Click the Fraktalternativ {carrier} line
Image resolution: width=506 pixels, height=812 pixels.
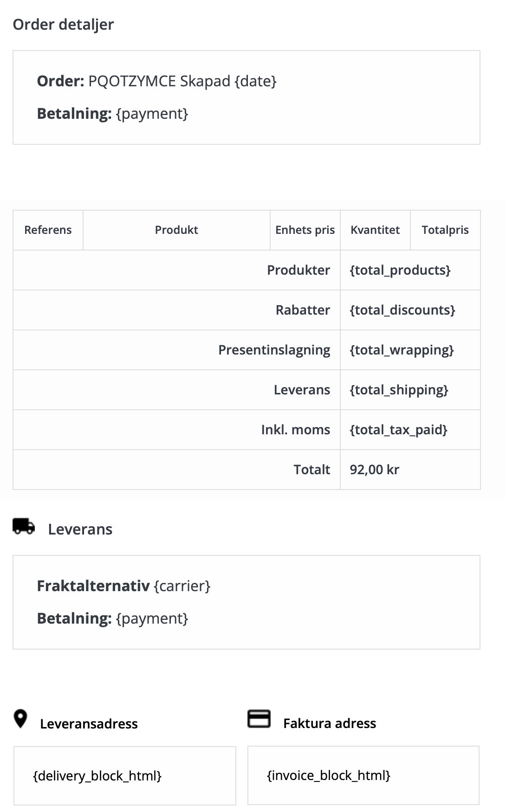[123, 586]
